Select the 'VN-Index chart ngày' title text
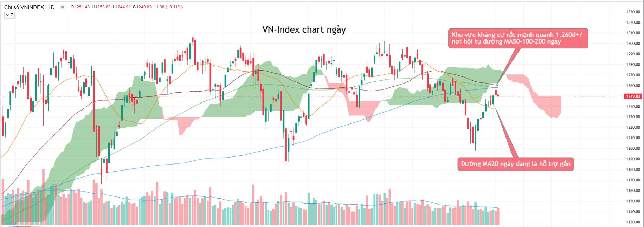Screen dimensions: 644x227 [x=304, y=29]
